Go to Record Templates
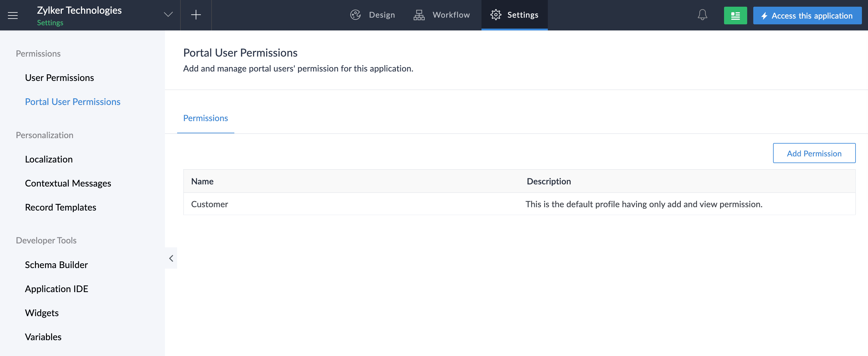Viewport: 868px width, 356px height. point(61,208)
